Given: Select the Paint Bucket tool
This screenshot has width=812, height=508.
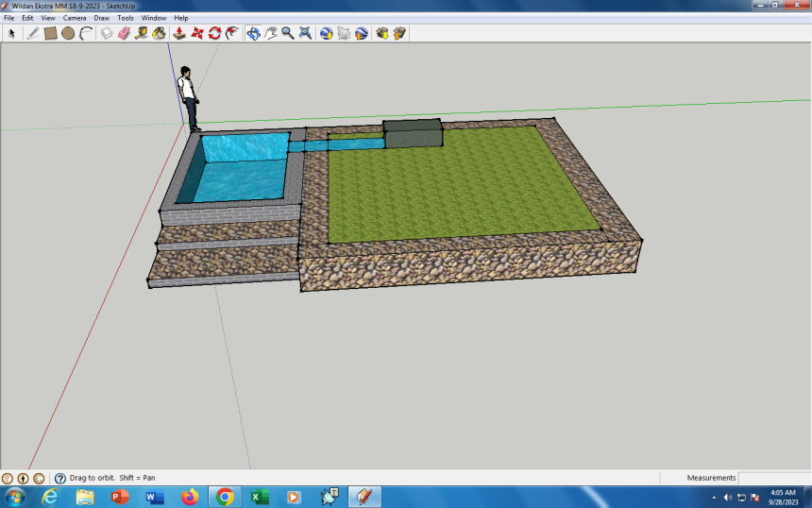Looking at the screenshot, I should coord(159,33).
